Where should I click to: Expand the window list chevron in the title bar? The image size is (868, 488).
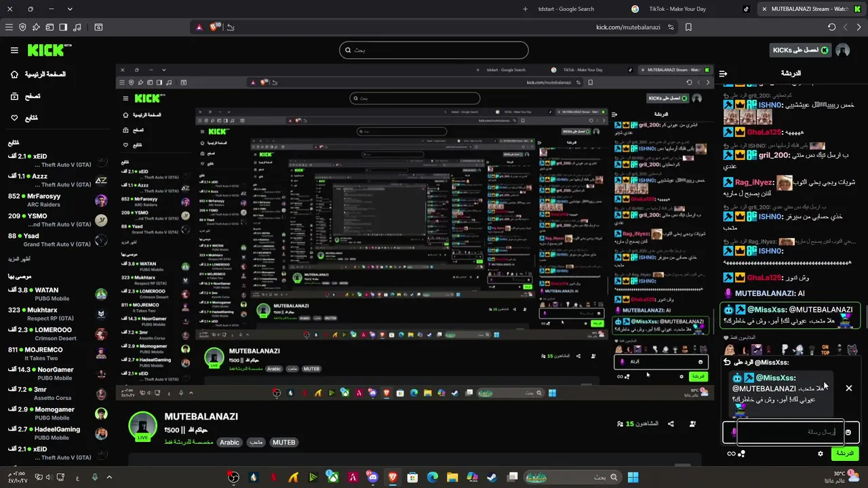click(x=70, y=9)
